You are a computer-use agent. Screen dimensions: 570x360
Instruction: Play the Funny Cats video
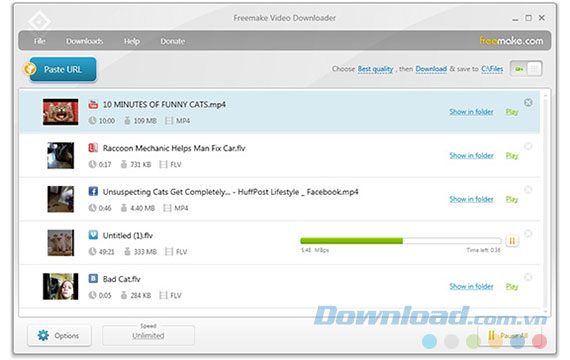512,112
